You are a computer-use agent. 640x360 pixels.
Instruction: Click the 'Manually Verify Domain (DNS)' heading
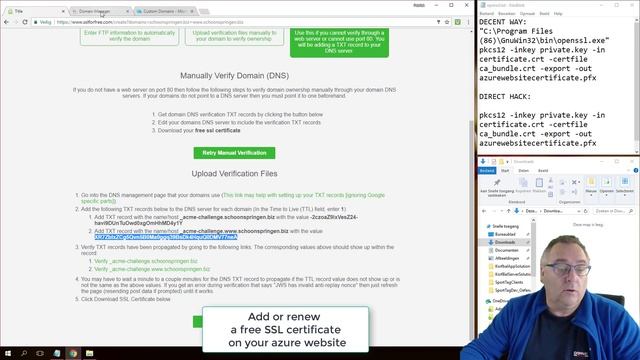pos(234,76)
